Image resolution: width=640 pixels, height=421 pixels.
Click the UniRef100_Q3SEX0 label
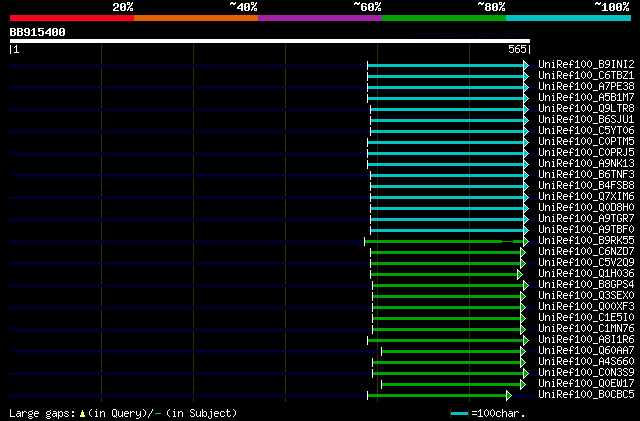(x=586, y=296)
